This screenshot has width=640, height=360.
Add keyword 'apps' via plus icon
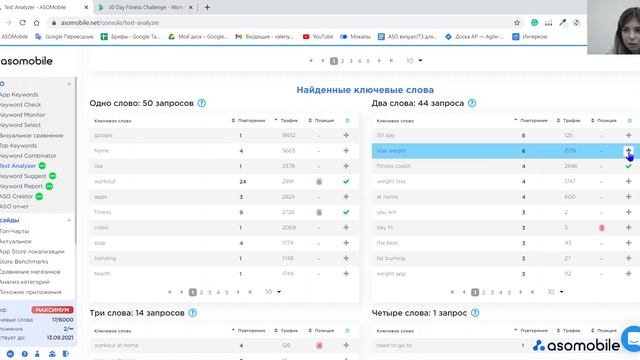click(346, 197)
